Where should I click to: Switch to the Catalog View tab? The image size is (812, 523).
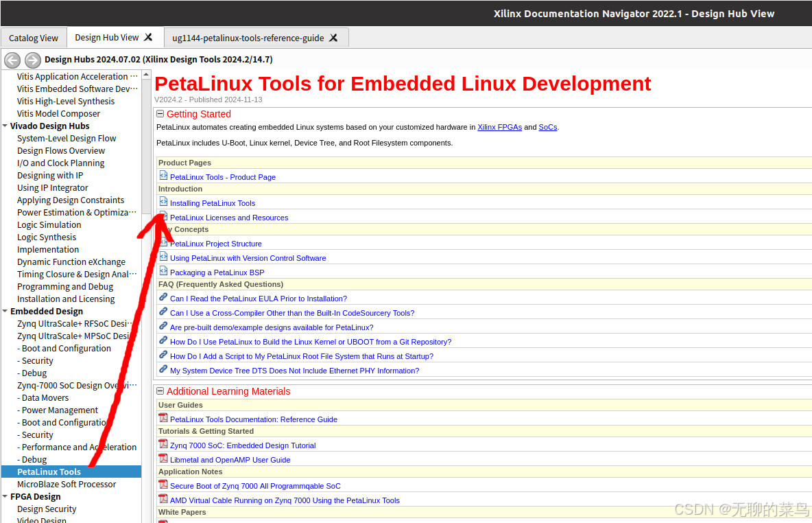tap(33, 38)
